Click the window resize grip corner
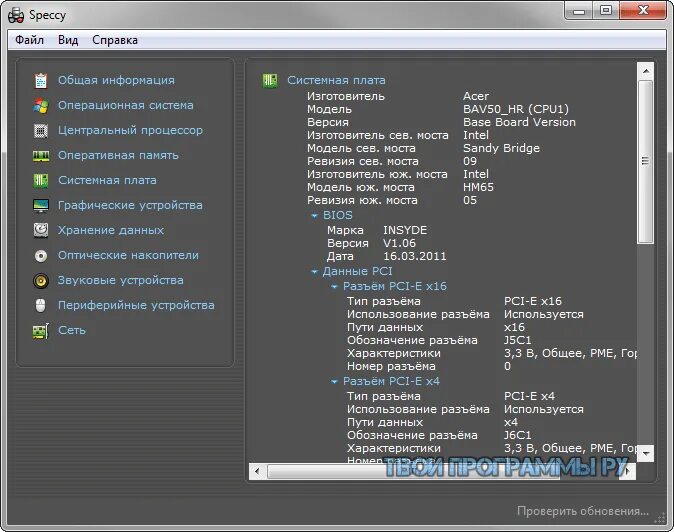The height and width of the screenshot is (532, 674). (659, 519)
